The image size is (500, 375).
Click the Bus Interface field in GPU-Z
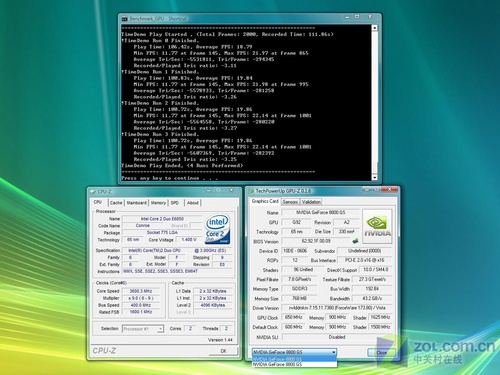coord(364,260)
